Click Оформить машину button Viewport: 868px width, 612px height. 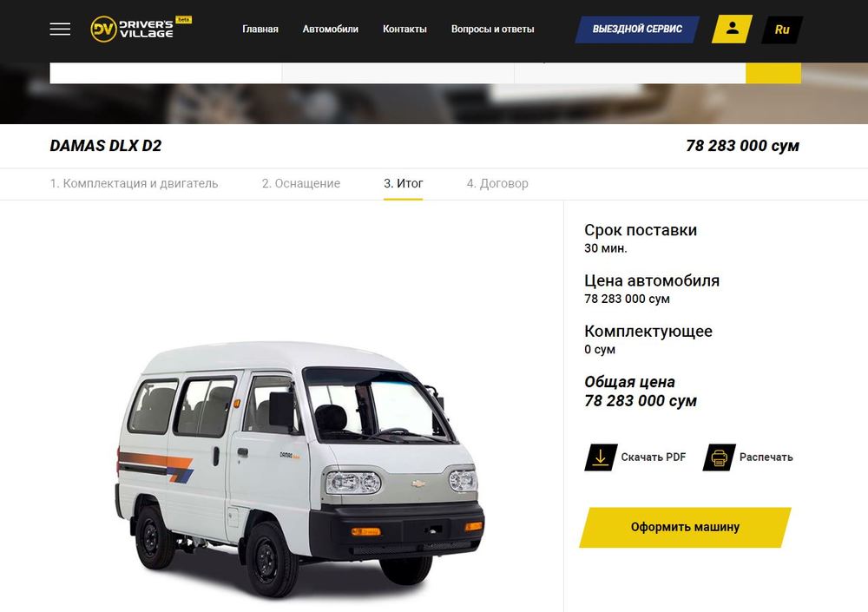pos(686,527)
